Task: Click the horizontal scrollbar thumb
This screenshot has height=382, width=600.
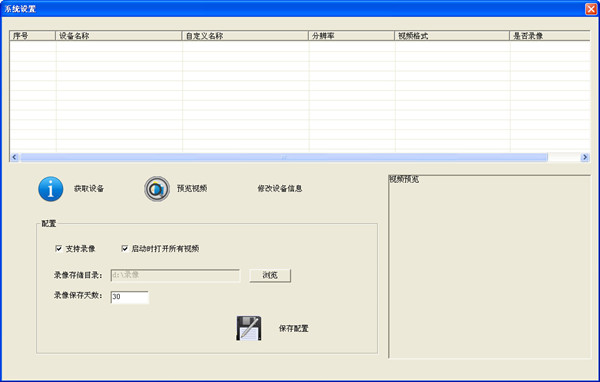Action: [x=284, y=157]
